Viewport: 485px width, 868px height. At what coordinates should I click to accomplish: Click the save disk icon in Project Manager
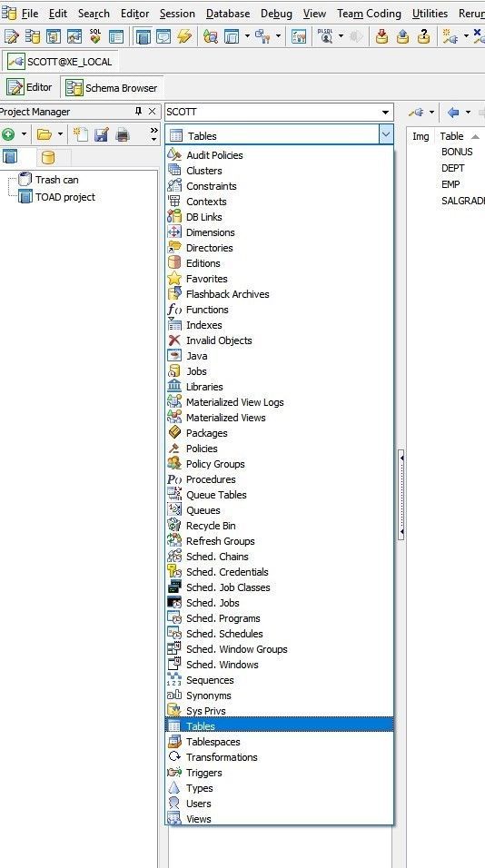102,134
